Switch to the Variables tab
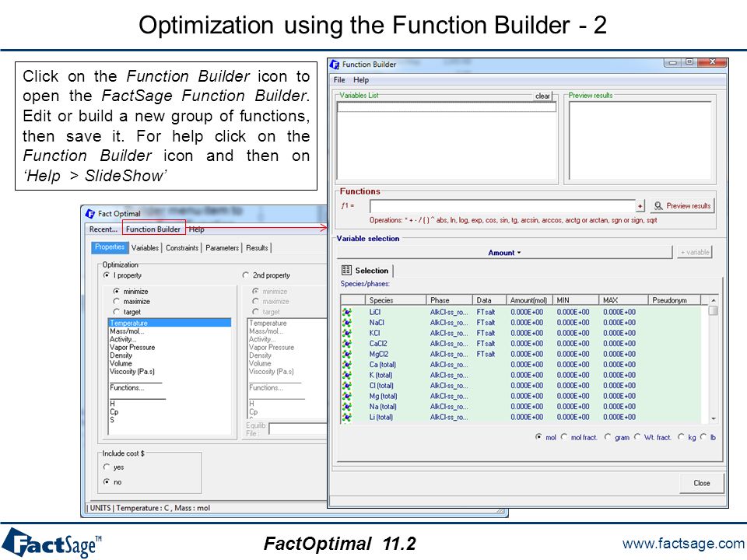The image size is (747, 560). pyautogui.click(x=145, y=247)
